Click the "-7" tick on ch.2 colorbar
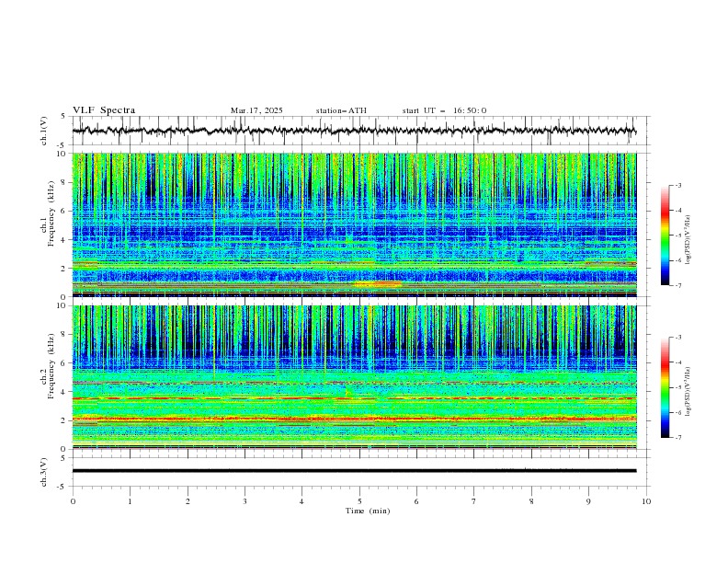Viewport: 728px width, 563px height. coord(677,437)
